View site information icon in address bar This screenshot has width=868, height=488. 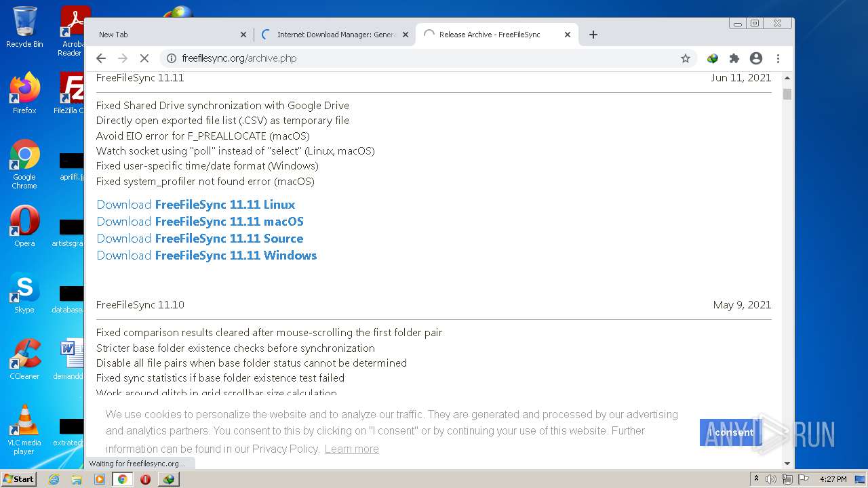[172, 58]
